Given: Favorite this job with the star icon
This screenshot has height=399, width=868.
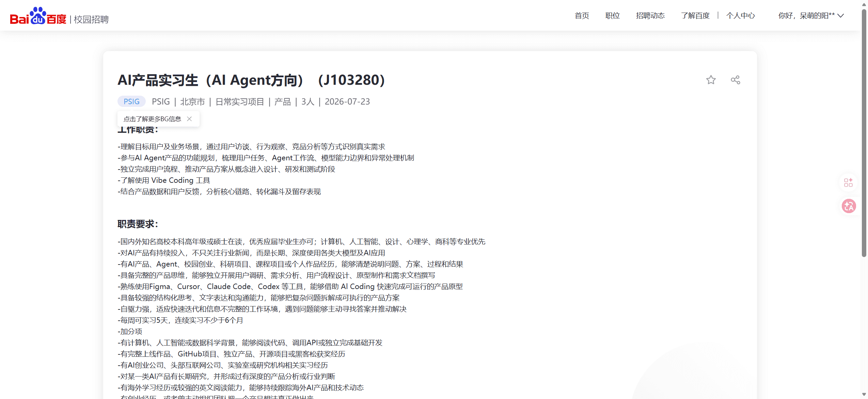Looking at the screenshot, I should 711,80.
